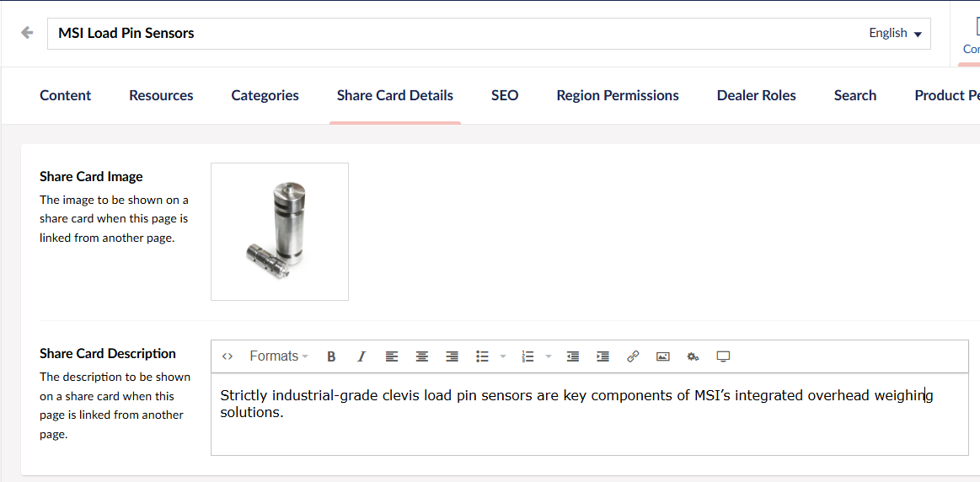Open the media picker image icon
This screenshot has height=482, width=980.
click(663, 356)
